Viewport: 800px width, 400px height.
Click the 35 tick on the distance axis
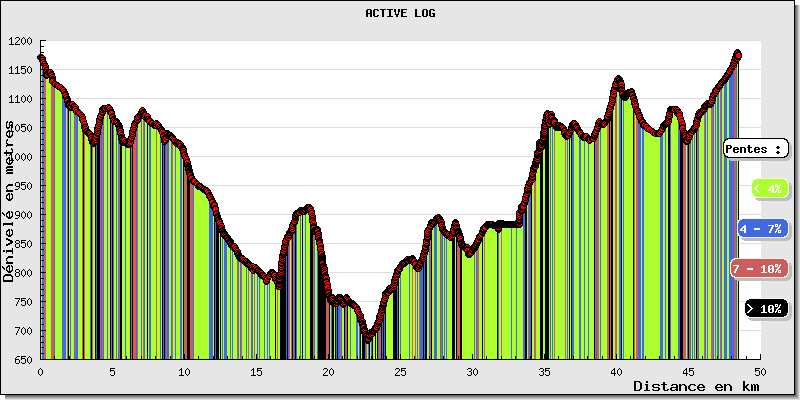click(x=544, y=372)
